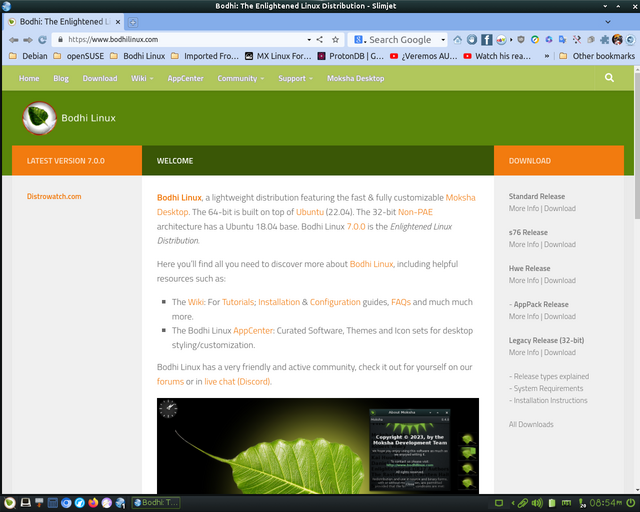
Task: Bookmark this page with the star icon
Action: pos(335,40)
